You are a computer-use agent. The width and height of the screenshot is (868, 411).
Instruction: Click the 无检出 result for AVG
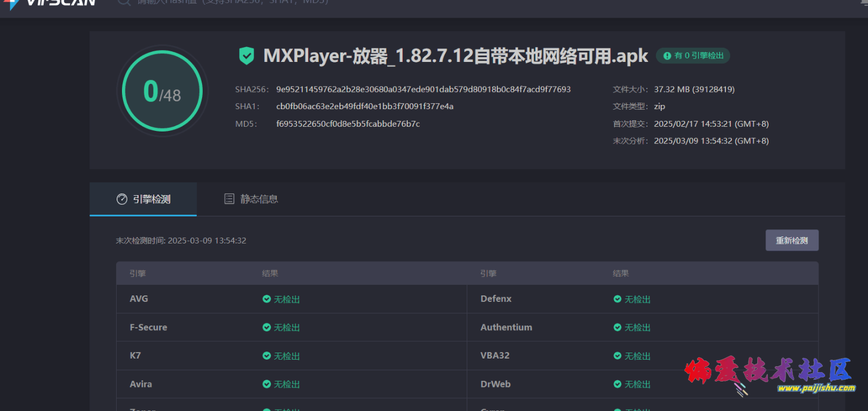[x=287, y=299]
